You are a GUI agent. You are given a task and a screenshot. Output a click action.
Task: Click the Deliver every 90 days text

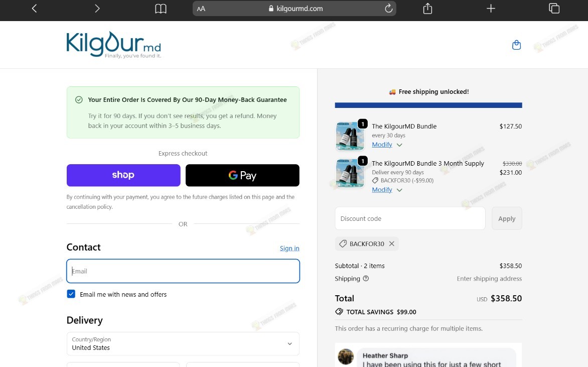tap(398, 173)
